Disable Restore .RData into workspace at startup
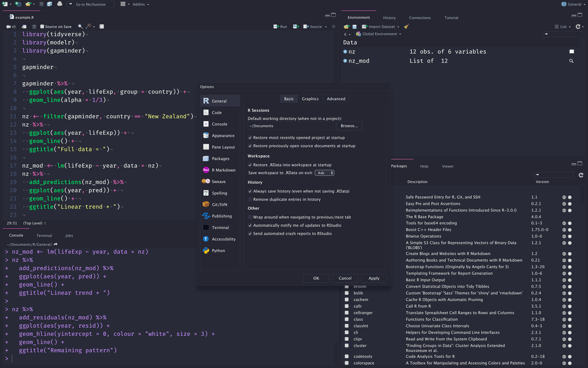 click(250, 165)
